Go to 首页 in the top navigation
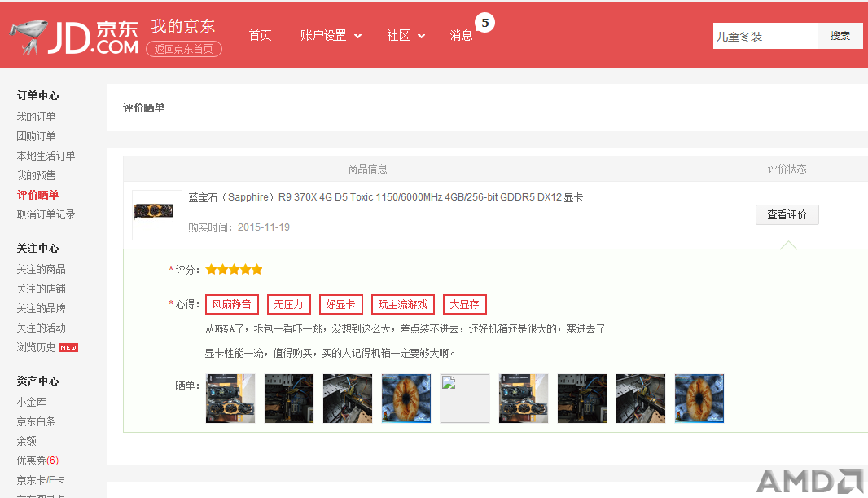868x498 pixels. pos(261,35)
